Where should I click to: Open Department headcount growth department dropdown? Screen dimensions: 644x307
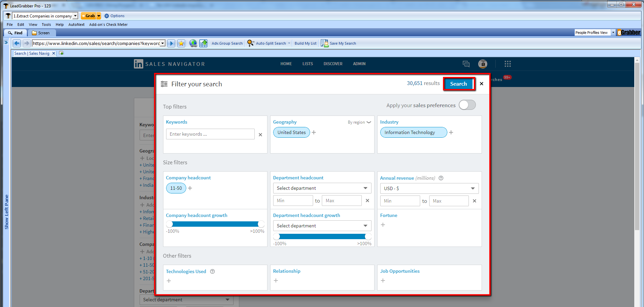pos(322,226)
